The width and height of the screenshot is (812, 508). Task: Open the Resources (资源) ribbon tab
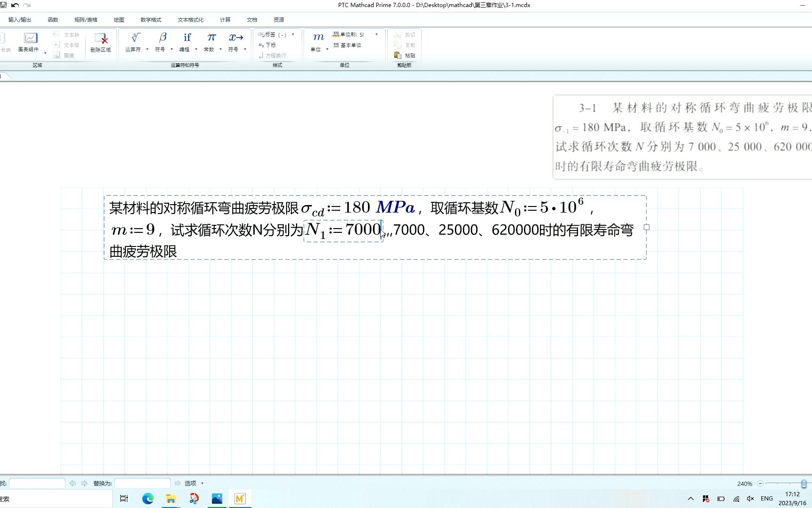(x=279, y=20)
